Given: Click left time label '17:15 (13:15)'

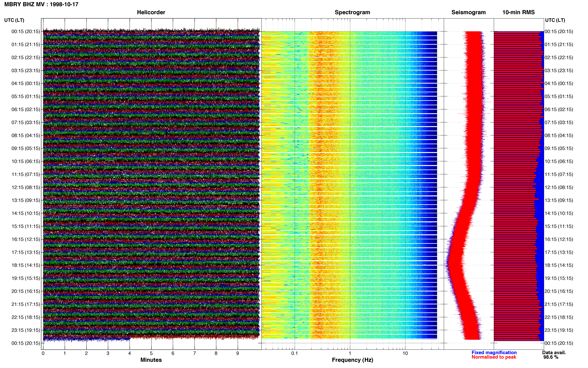Looking at the screenshot, I should (x=26, y=252).
